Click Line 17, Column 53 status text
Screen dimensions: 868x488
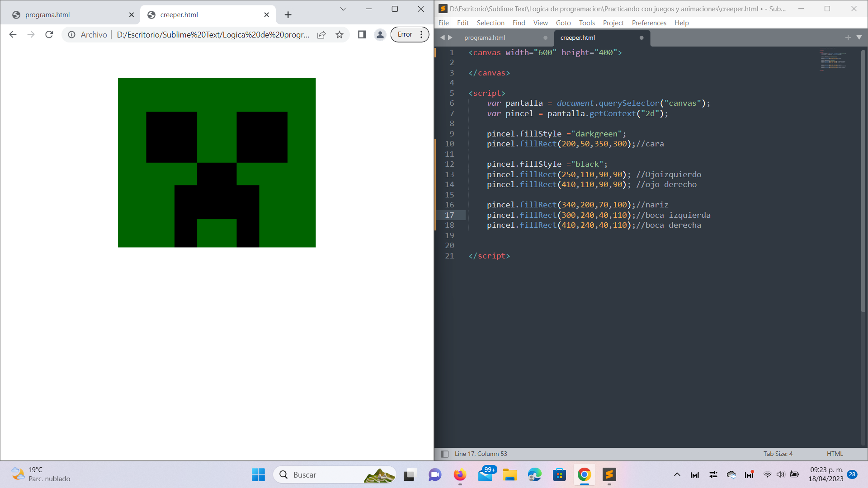(x=481, y=454)
